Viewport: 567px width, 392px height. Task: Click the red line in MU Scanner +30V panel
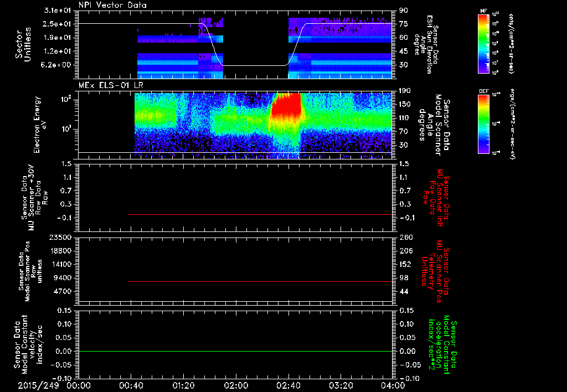(x=260, y=214)
